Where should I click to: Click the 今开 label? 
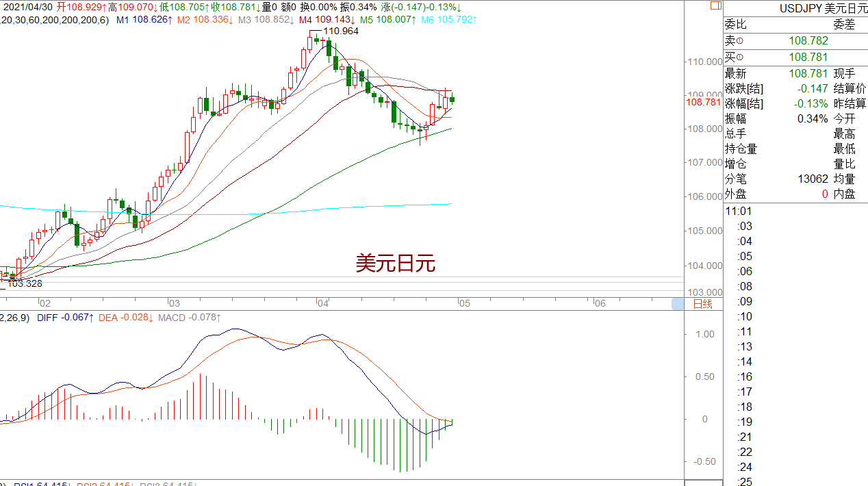point(844,118)
